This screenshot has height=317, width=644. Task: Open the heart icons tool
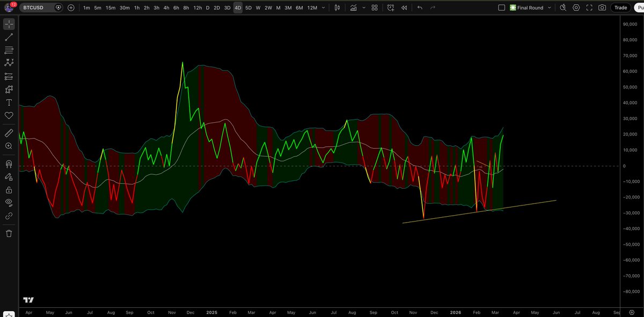9,115
